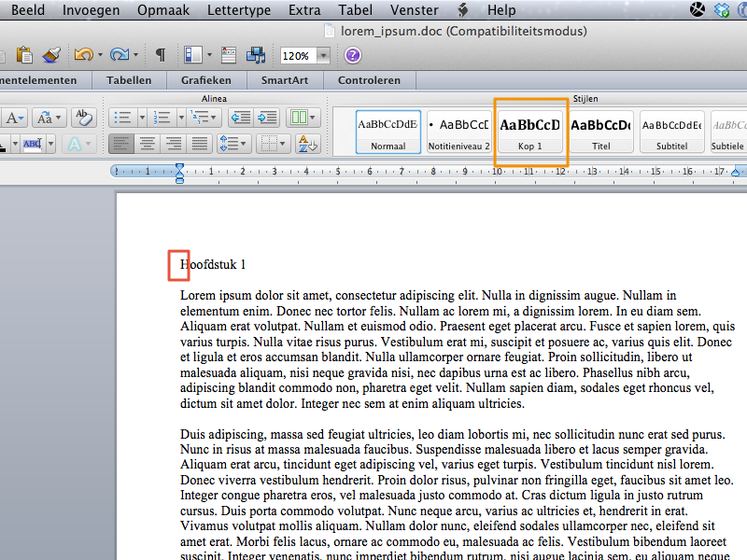Image resolution: width=747 pixels, height=560 pixels.
Task: Click the A-Z sort icon
Action: 308,144
